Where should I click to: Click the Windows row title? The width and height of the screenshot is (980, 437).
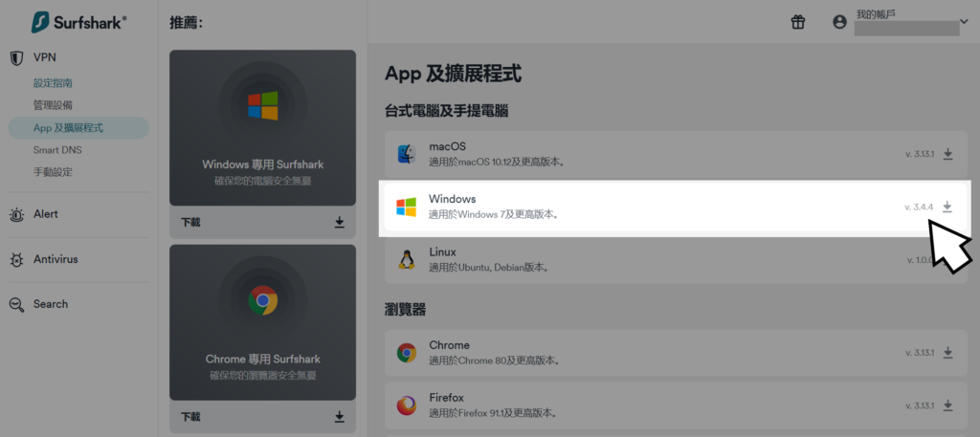coord(453,199)
